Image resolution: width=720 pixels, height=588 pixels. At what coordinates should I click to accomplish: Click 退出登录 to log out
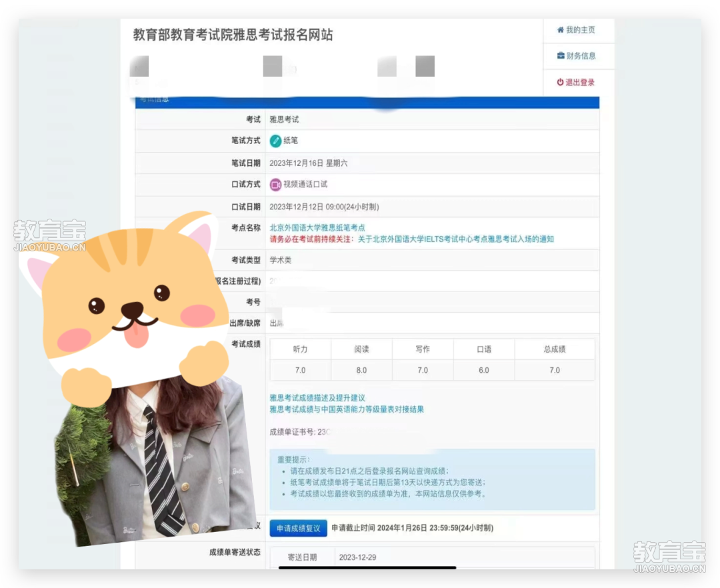pyautogui.click(x=576, y=83)
